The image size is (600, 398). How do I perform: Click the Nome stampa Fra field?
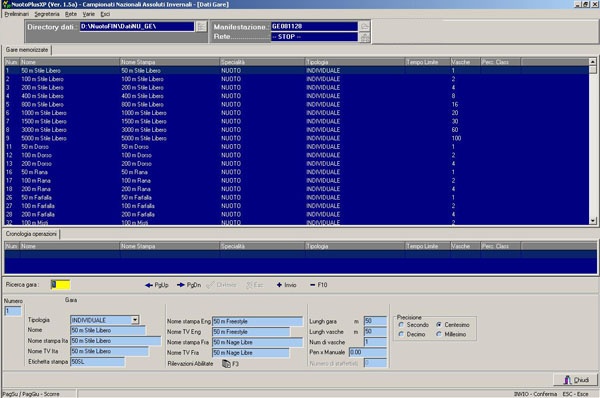point(257,342)
